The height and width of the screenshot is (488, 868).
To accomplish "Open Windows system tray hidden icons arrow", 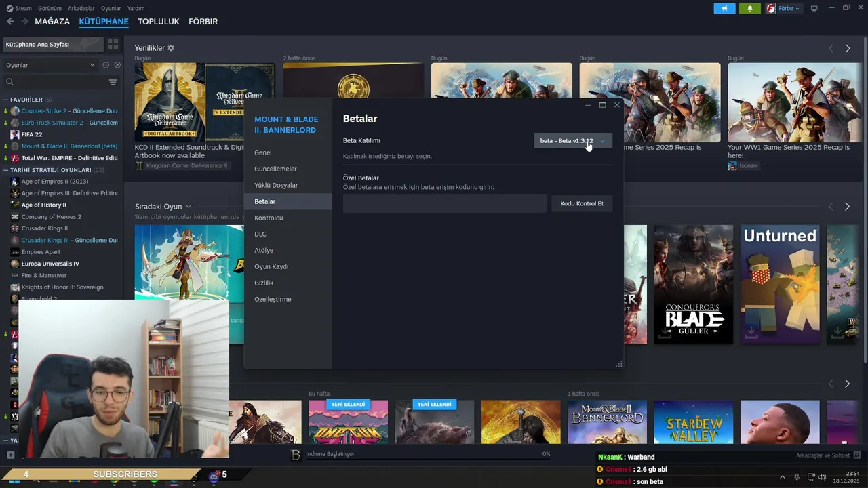I will (x=782, y=477).
